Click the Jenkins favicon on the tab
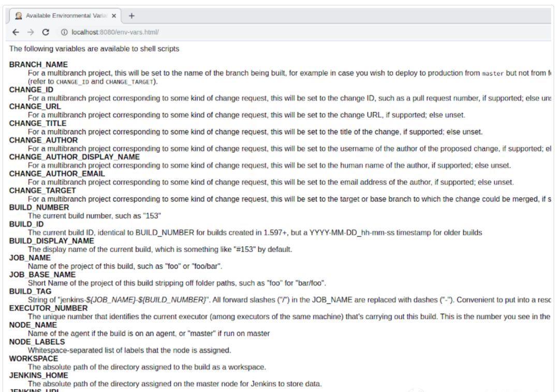 [x=19, y=16]
